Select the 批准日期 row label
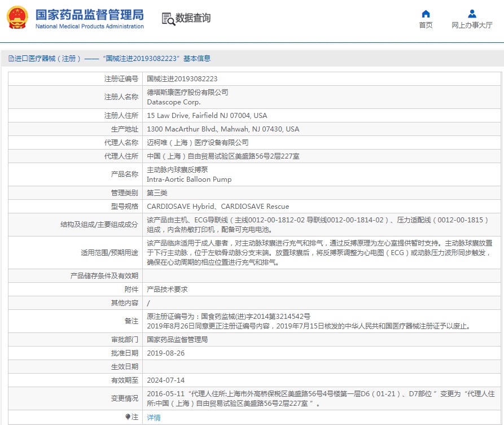This screenshot has height=425, width=504. [x=125, y=353]
